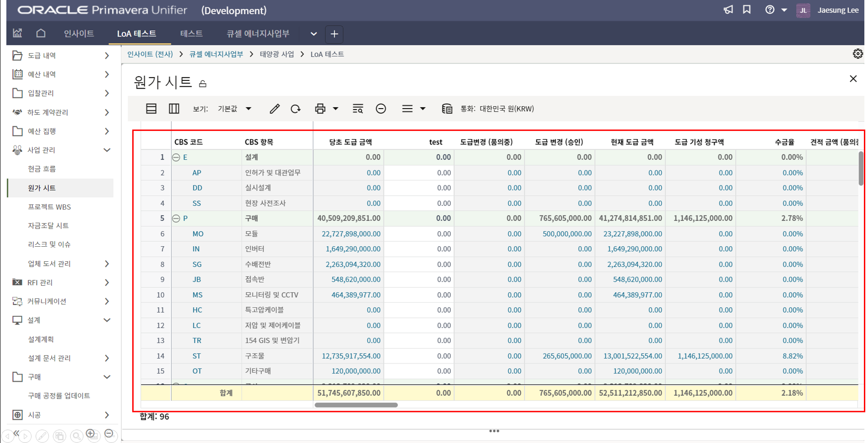Viewport: 868px width, 443px height.
Task: Click the announcements megaphone icon
Action: pyautogui.click(x=728, y=10)
